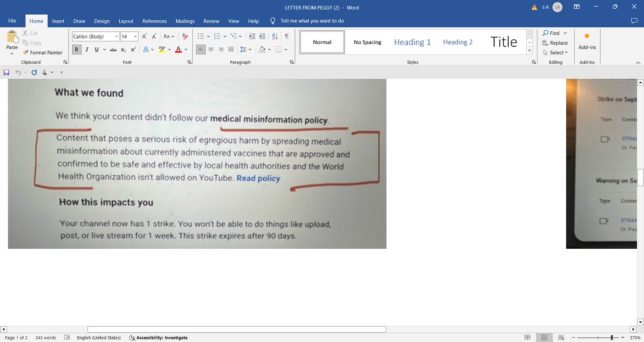Screen dimensions: 644x342
Task: Open the File menu
Action: tap(12, 21)
